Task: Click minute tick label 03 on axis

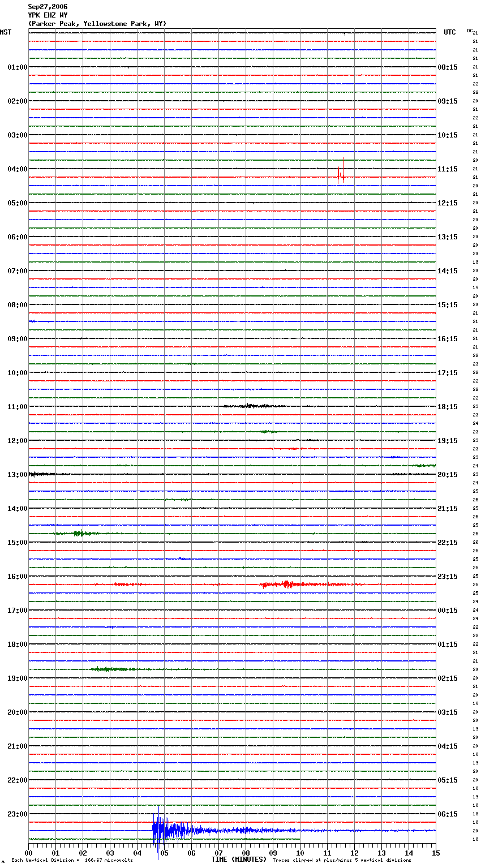Action: (x=110, y=853)
